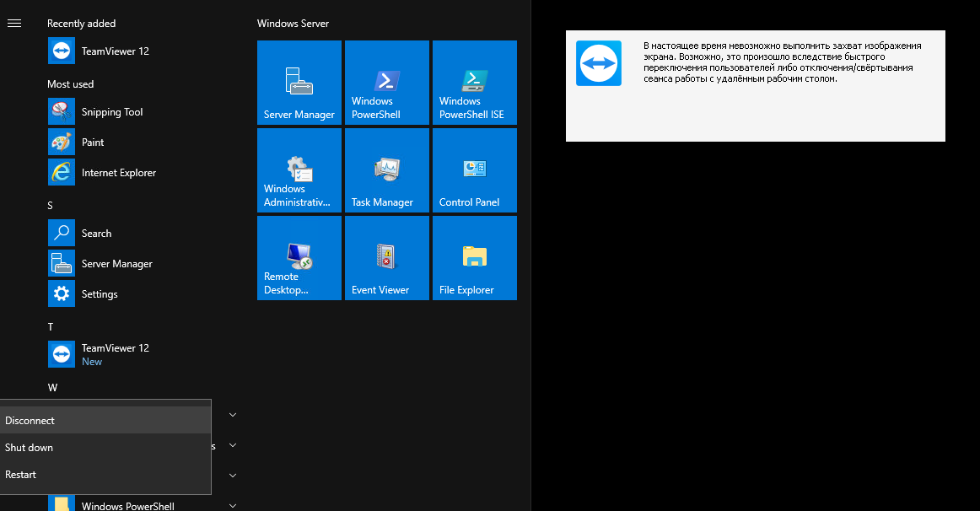Select Disconnect from the power menu
The width and height of the screenshot is (980, 511).
tap(105, 421)
